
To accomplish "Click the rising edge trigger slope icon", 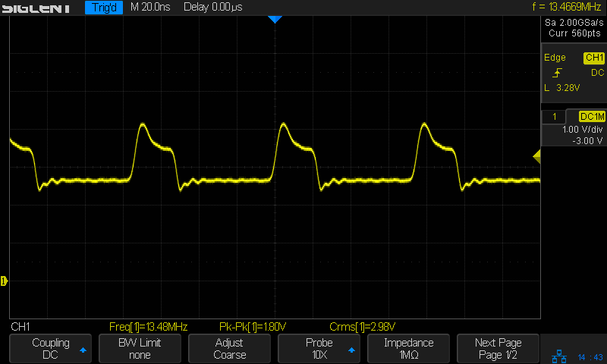I will point(558,73).
